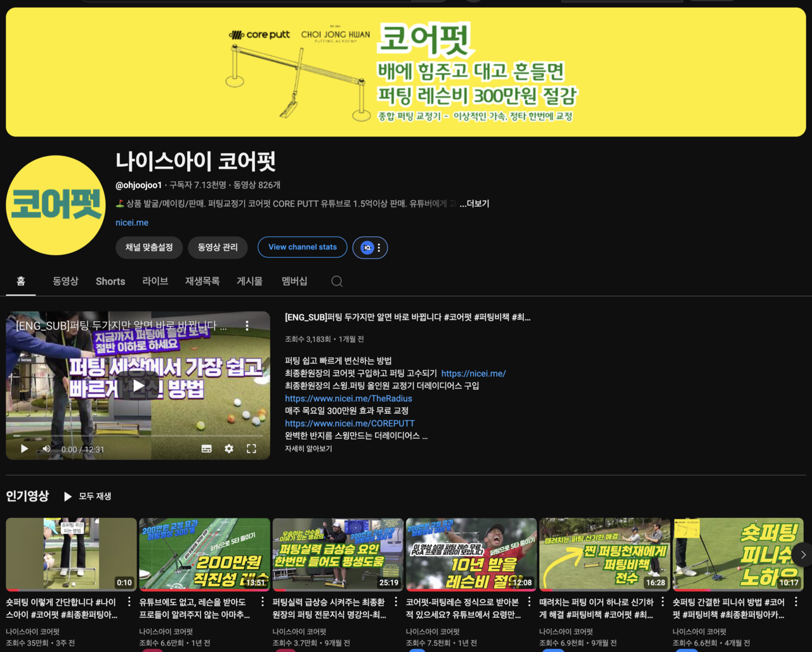Open the 라이브 tab
This screenshot has height=652, width=812.
point(155,281)
